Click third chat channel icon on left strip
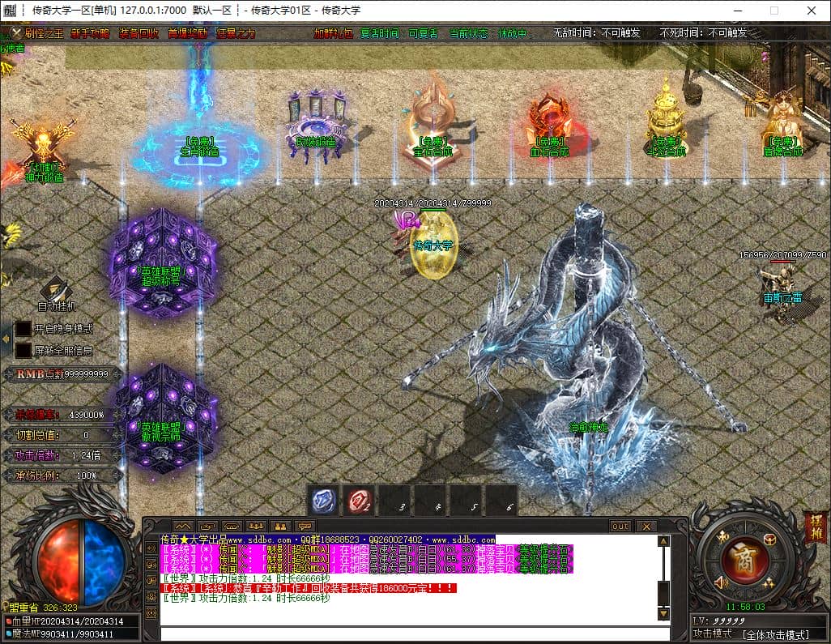This screenshot has width=831, height=644. click(151, 581)
